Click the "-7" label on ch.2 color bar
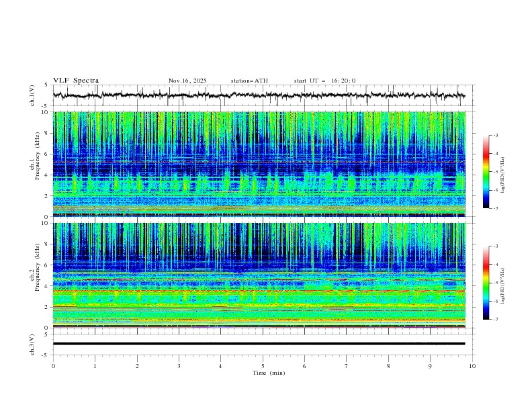Screen dimensions: 532x411 click(x=496, y=320)
